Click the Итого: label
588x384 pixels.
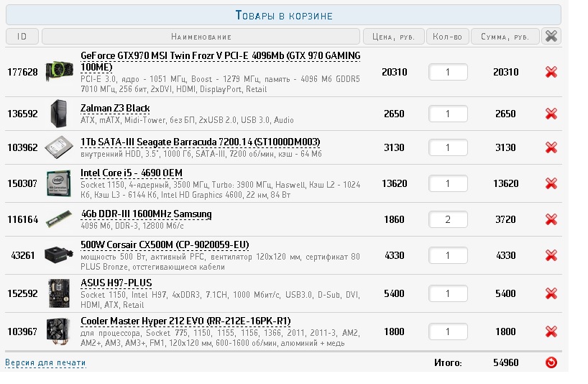[448, 362]
